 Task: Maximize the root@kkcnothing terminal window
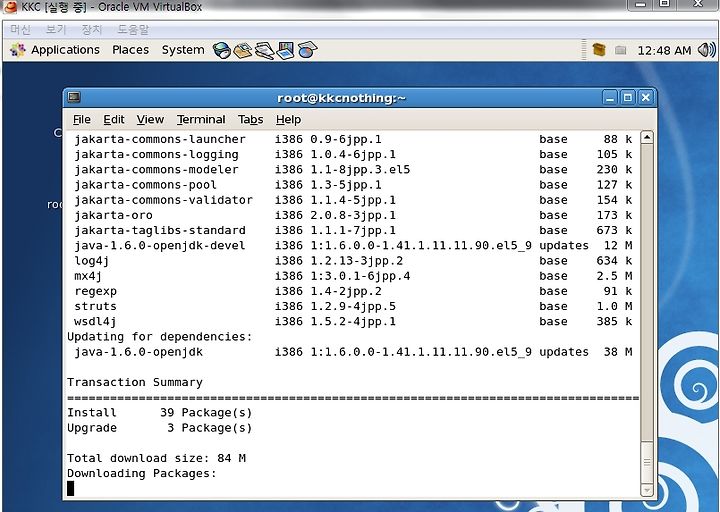click(628, 97)
